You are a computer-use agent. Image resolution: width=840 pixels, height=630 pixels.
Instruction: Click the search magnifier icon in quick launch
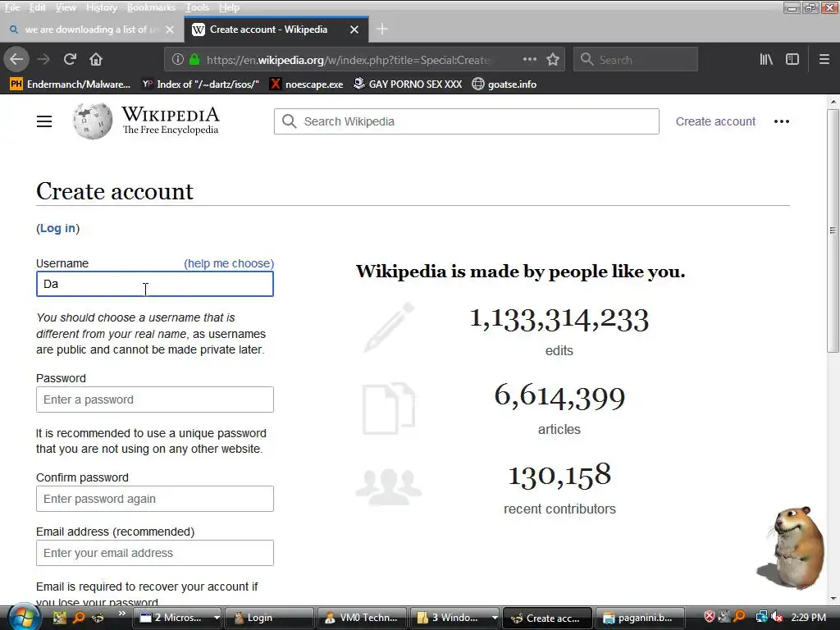tap(79, 618)
